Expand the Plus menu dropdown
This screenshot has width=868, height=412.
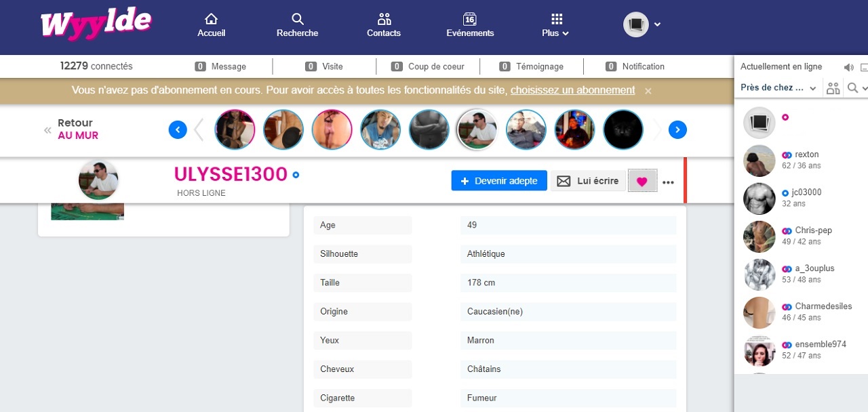pos(556,26)
